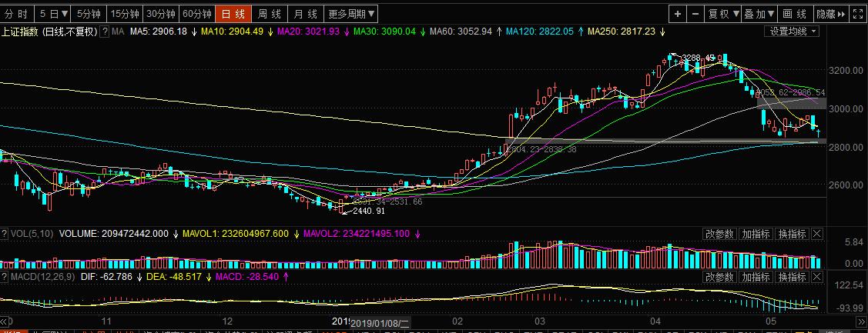Click the MA30: 3090.04 value
The width and height of the screenshot is (868, 333).
(x=384, y=32)
